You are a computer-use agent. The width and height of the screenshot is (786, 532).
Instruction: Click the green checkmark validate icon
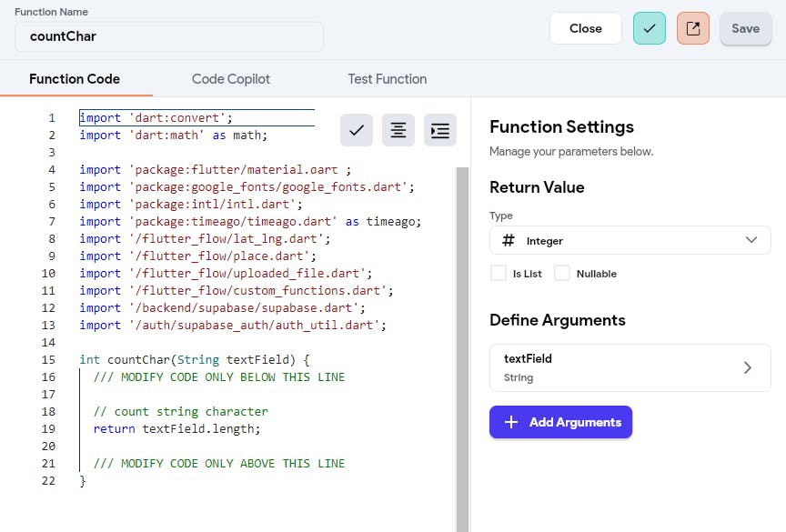[649, 28]
